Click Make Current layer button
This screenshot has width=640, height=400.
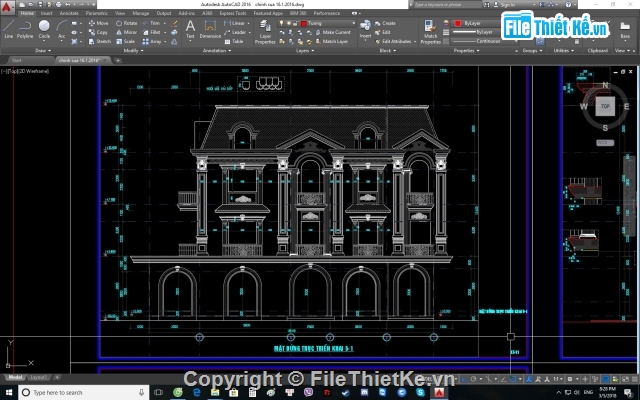tap(333, 32)
